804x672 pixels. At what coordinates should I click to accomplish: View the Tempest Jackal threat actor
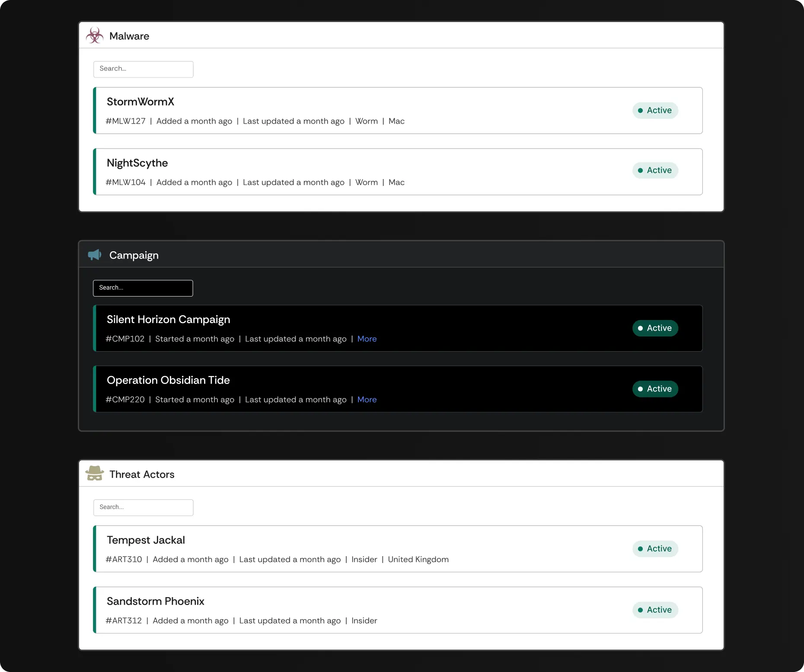146,540
